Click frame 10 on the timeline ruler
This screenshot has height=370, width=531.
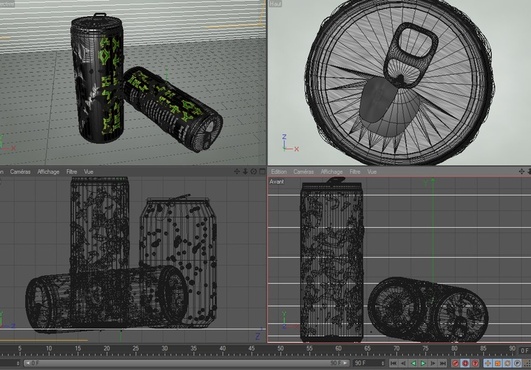[x=49, y=348]
